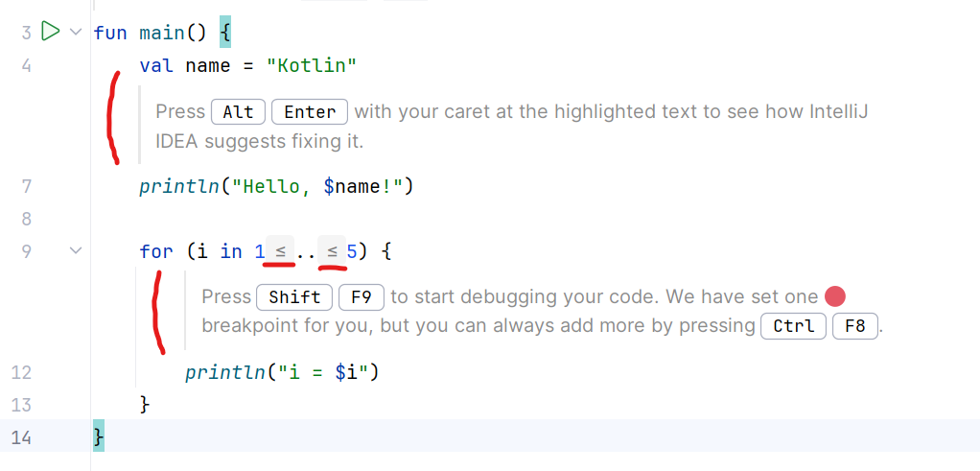Click the Ctrl key badge in the hint
The image size is (980, 471).
coord(793,326)
